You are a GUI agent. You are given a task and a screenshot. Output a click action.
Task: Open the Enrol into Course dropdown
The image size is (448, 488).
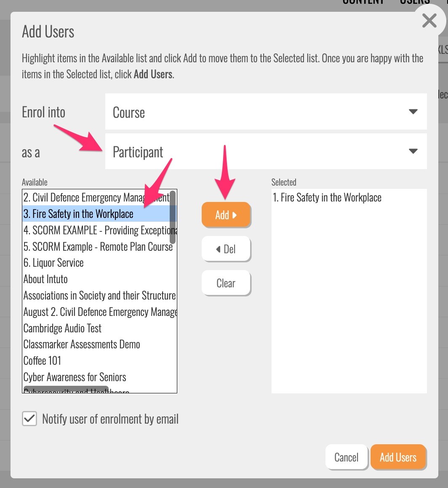pos(266,112)
